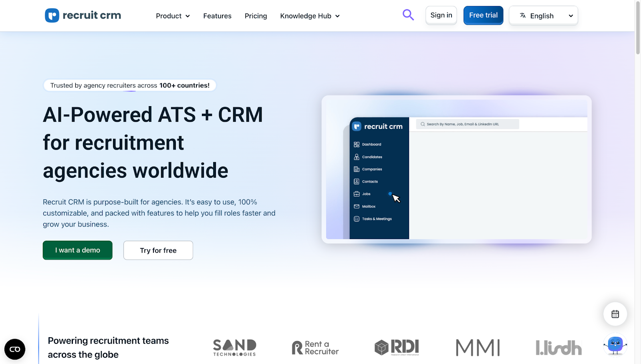The height and width of the screenshot is (364, 641).
Task: Click the Dashboard icon in preview sidebar
Action: point(357,144)
